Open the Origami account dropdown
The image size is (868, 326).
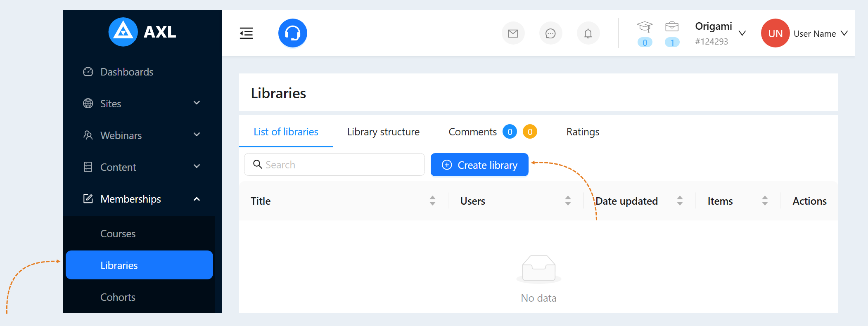[742, 33]
